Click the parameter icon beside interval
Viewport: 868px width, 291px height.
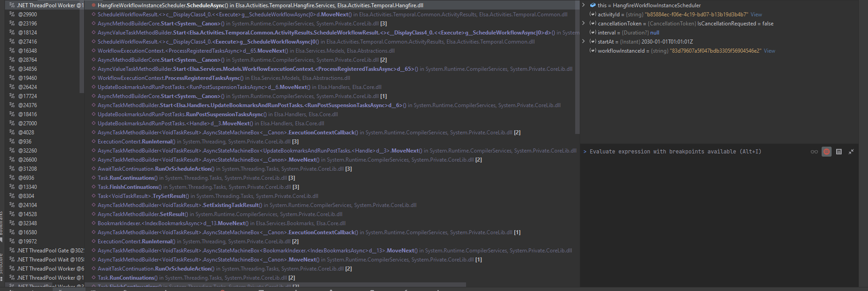click(x=592, y=32)
